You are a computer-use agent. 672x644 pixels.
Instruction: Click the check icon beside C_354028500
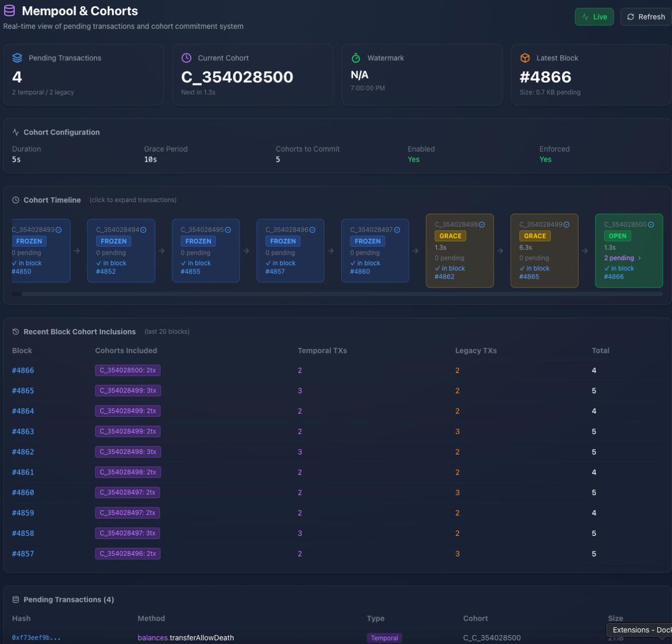[x=651, y=225]
